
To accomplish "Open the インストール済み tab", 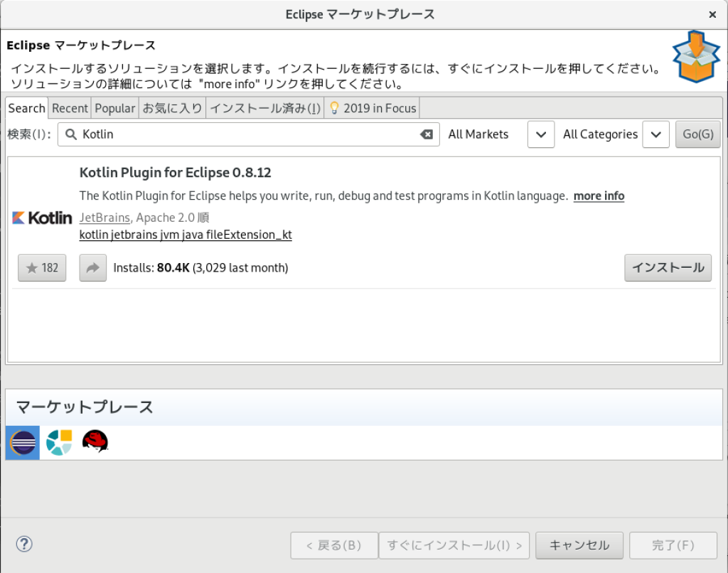I will point(265,108).
